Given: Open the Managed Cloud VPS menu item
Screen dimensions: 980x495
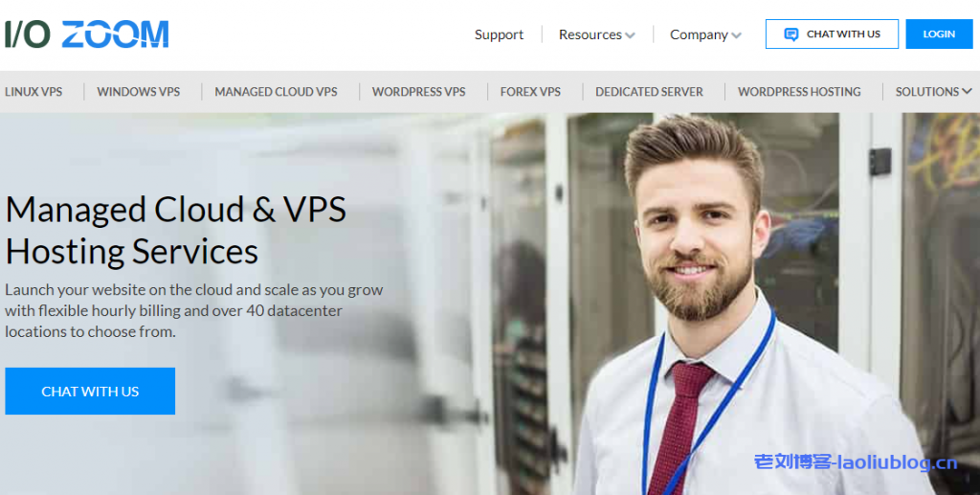Looking at the screenshot, I should (x=276, y=92).
